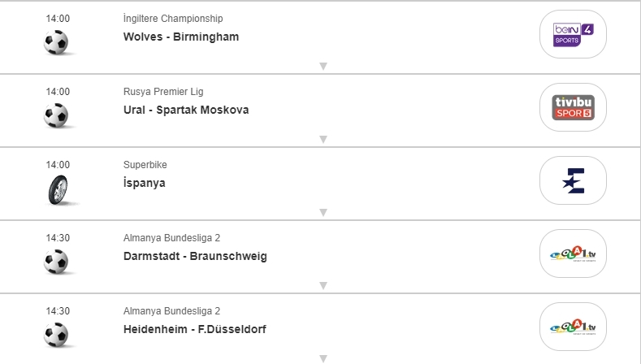The image size is (641, 364).
Task: Click the İngiltere Championship league label
Action: click(x=172, y=19)
